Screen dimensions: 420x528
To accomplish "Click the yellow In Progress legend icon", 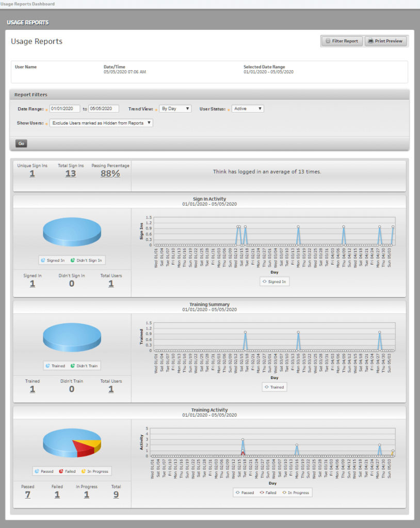I will [83, 471].
